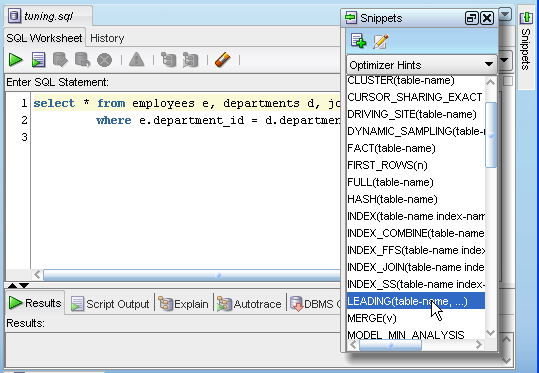Click the Add Snippet icon
This screenshot has height=373, width=539.
358,41
